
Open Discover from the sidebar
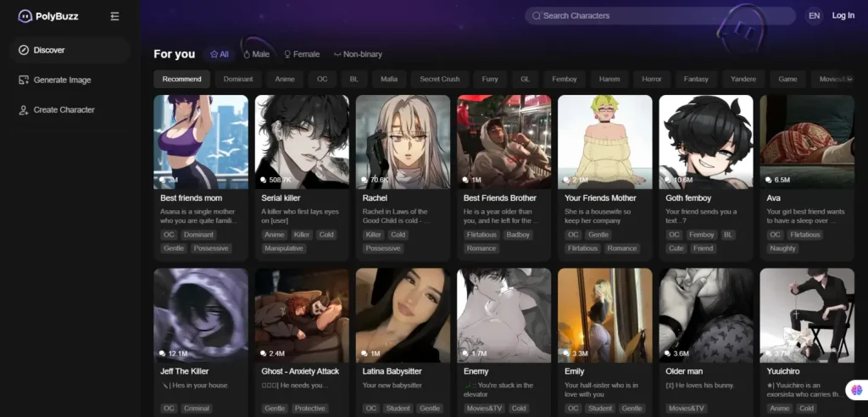point(70,50)
